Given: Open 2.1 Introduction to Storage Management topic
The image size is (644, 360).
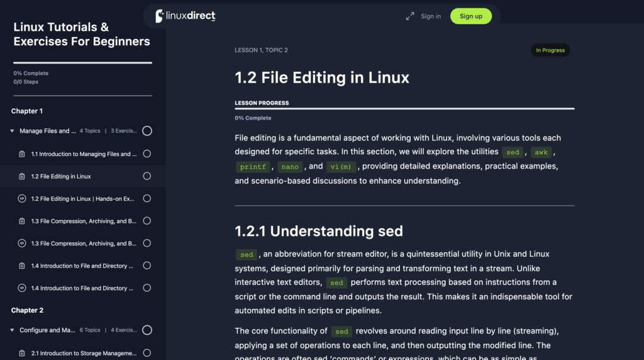Looking at the screenshot, I should point(84,353).
